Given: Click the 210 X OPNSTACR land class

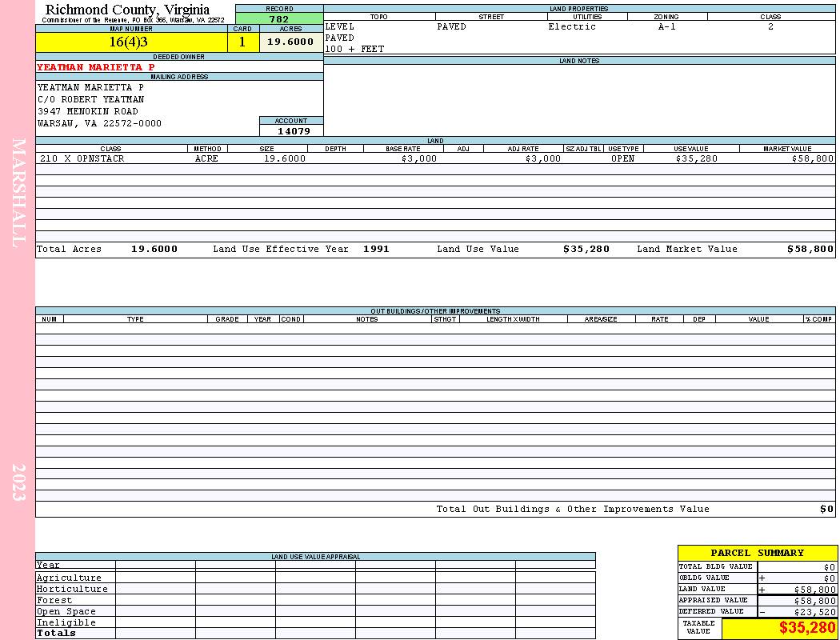Looking at the screenshot, I should pyautogui.click(x=82, y=159).
